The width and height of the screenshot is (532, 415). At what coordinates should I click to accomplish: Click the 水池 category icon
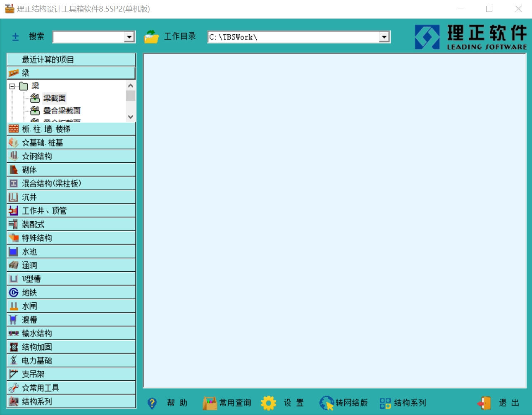click(14, 251)
